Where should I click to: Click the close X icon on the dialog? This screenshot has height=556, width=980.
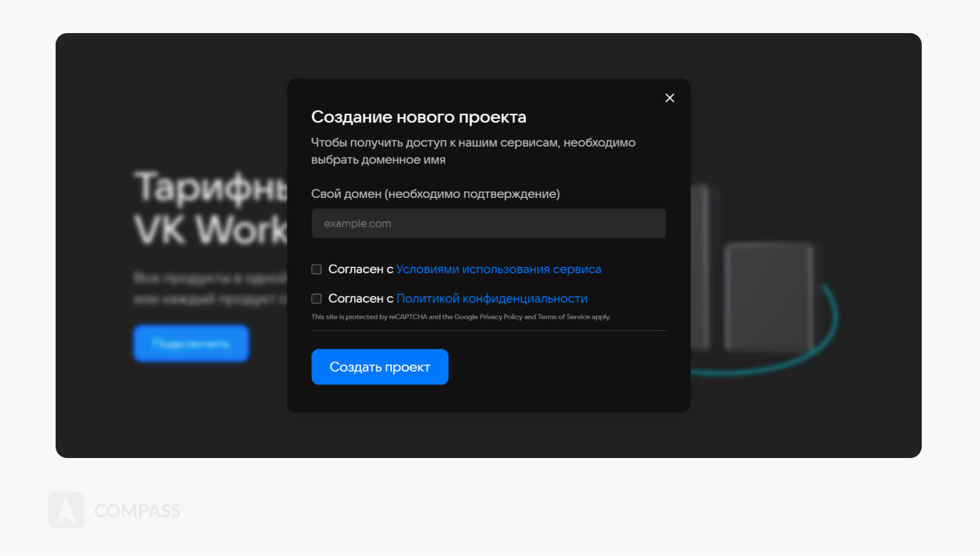point(669,97)
